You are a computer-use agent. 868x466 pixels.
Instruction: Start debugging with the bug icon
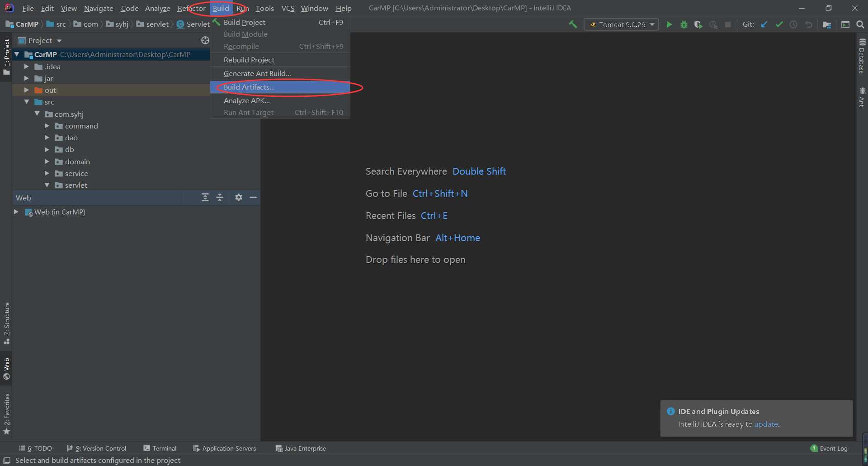pos(684,24)
